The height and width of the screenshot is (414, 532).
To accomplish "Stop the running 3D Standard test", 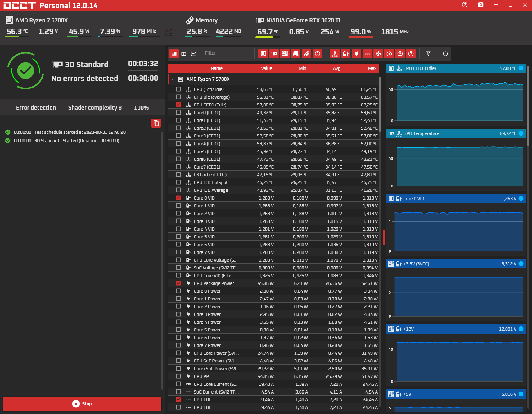I will point(82,404).
